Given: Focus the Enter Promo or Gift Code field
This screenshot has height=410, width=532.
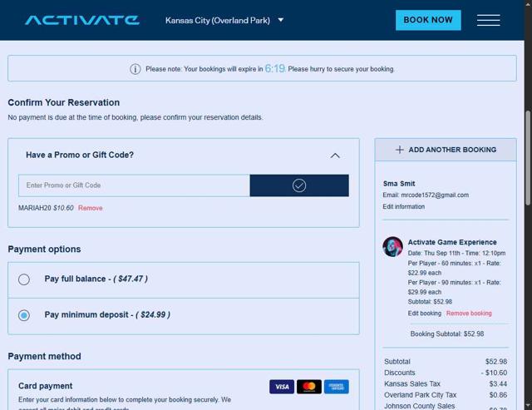Looking at the screenshot, I should (134, 185).
